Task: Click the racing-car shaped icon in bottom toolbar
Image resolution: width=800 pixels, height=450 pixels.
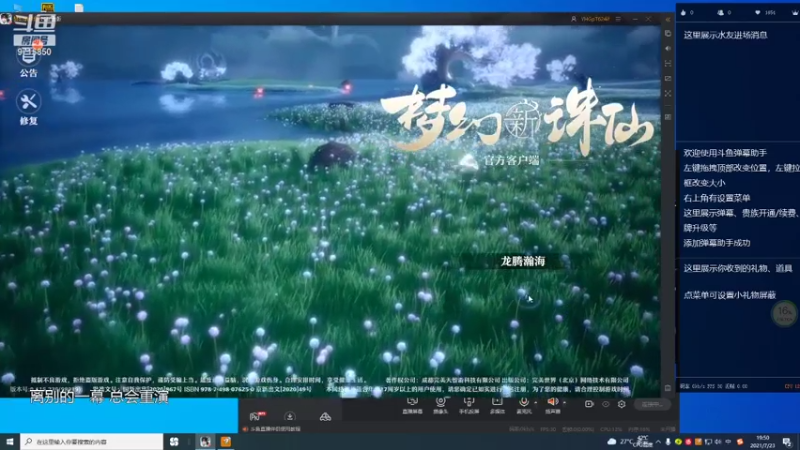Action: click(x=325, y=417)
